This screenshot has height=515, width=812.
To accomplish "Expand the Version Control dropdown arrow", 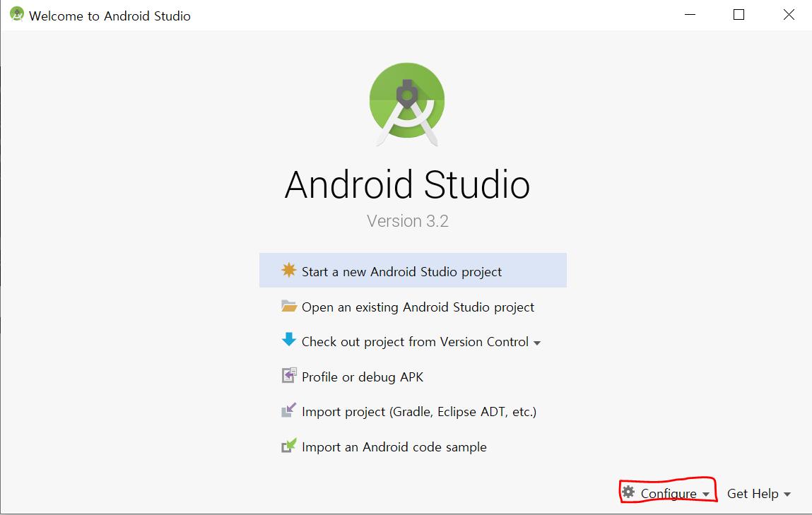I will pyautogui.click(x=537, y=343).
